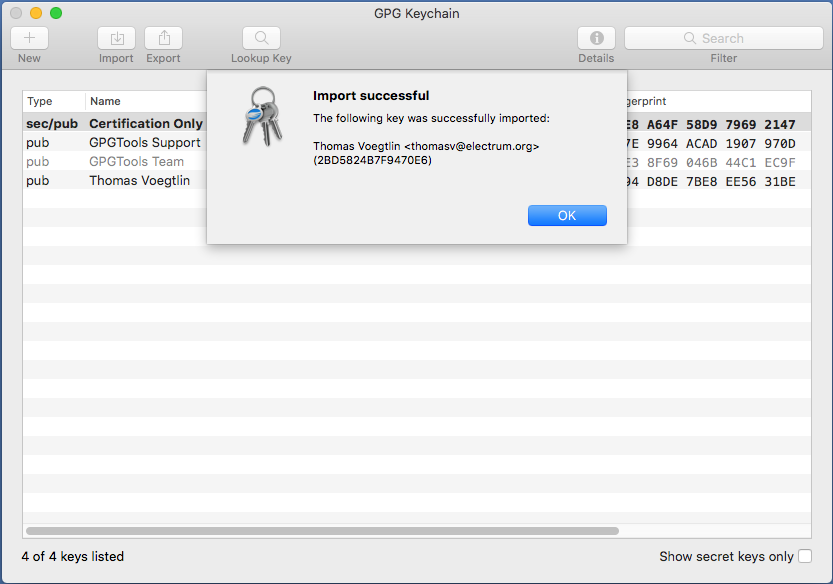The height and width of the screenshot is (584, 833).
Task: Click fingerprint ending EE56 31BE
Action: [711, 182]
